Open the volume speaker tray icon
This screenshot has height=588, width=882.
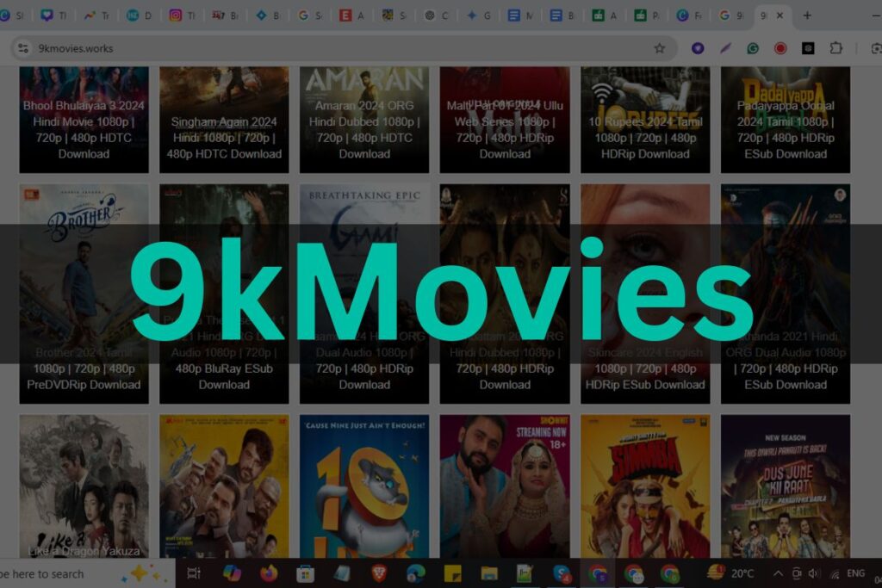(x=813, y=573)
